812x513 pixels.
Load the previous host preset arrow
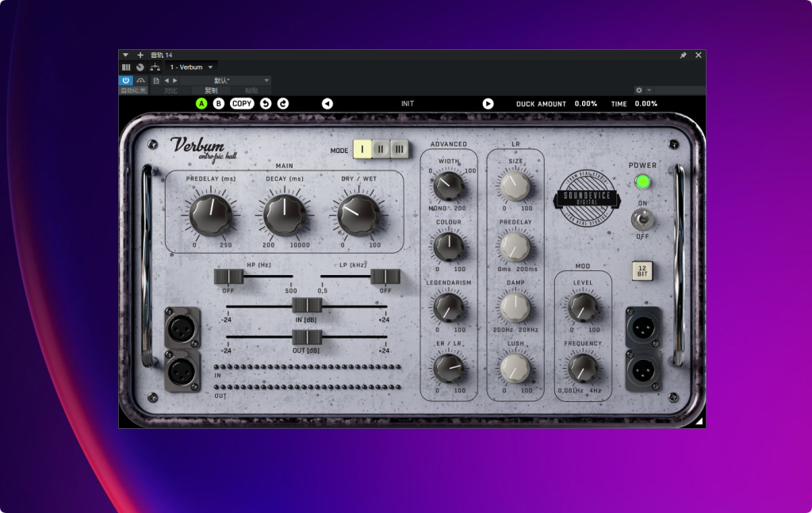pyautogui.click(x=167, y=81)
